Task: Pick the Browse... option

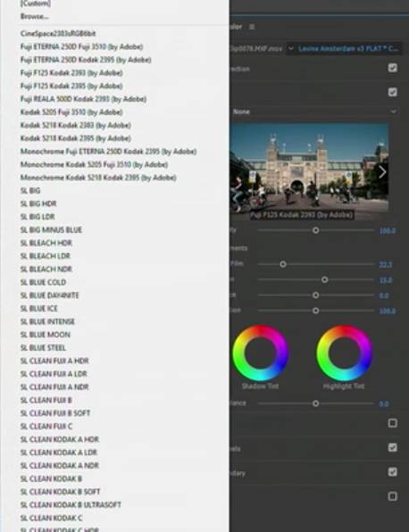Action: point(34,16)
